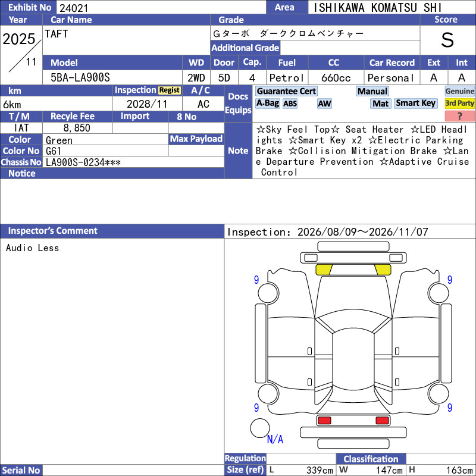Click the front-left tire circle
Image resolution: width=476 pixels, height=476 pixels.
pyautogui.click(x=268, y=293)
